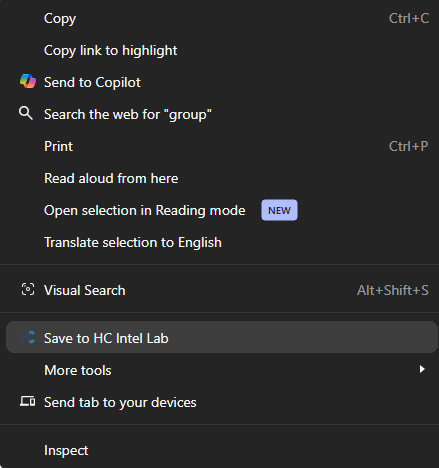Click the Ctrl+P shortcut label

(x=408, y=146)
